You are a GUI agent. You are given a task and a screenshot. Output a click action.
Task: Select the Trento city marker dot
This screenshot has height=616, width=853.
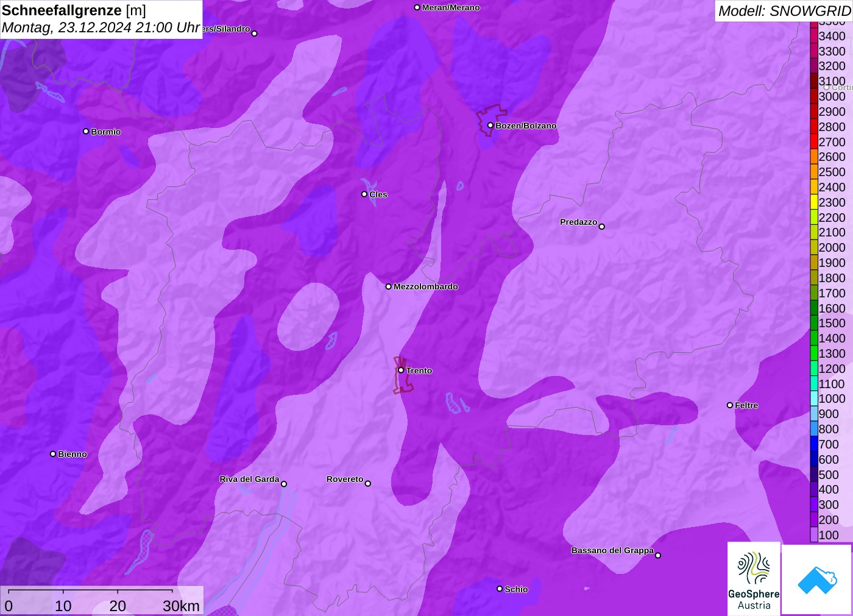401,370
